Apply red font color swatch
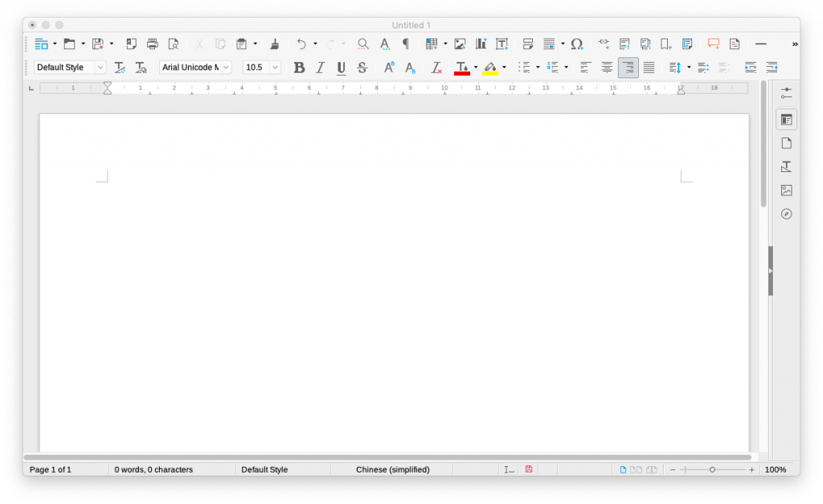This screenshot has width=823, height=504. tap(462, 68)
